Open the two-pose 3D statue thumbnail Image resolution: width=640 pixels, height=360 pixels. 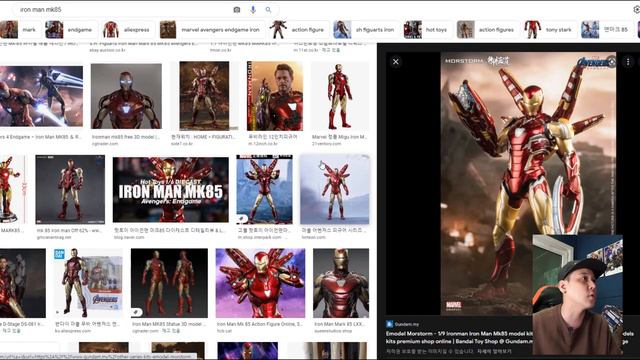coord(169,283)
